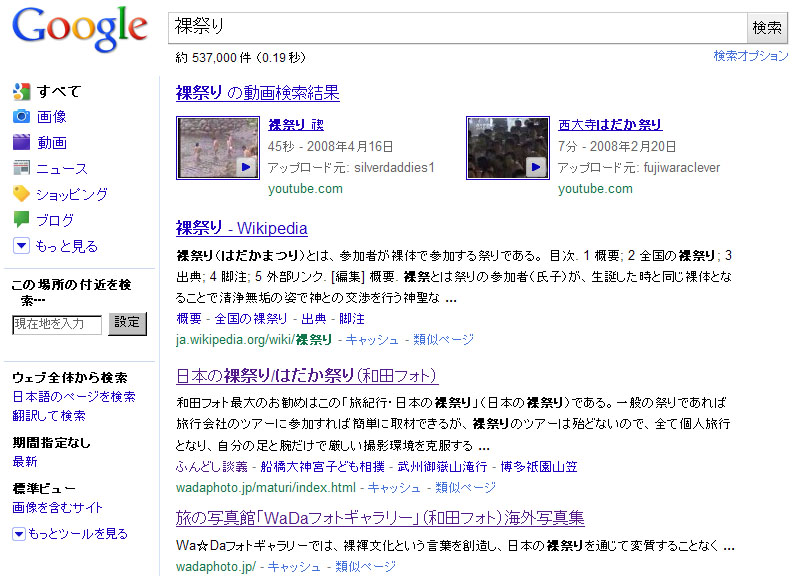Image resolution: width=794 pixels, height=576 pixels.
Task: Play 西大寺はだか祭り video thumbnail
Action: 508,147
